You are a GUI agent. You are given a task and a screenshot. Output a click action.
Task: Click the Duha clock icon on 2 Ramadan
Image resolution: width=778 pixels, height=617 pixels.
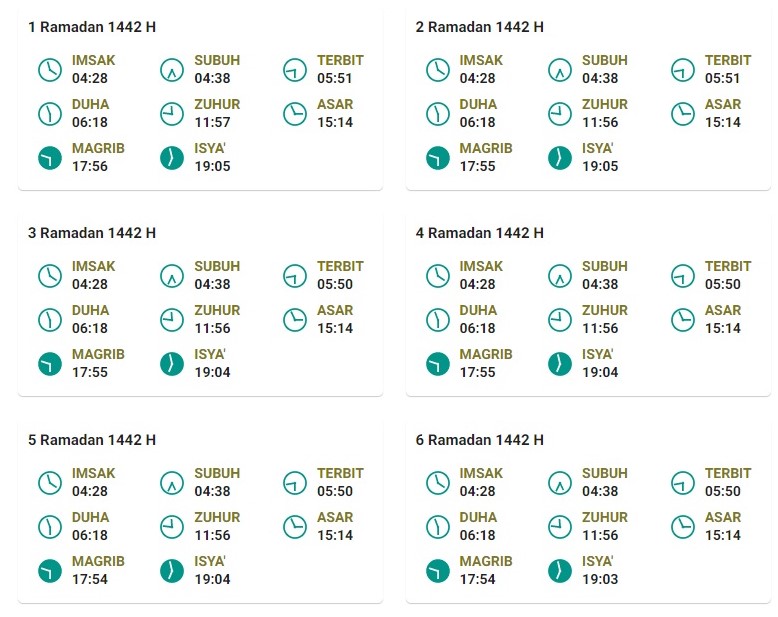point(438,114)
